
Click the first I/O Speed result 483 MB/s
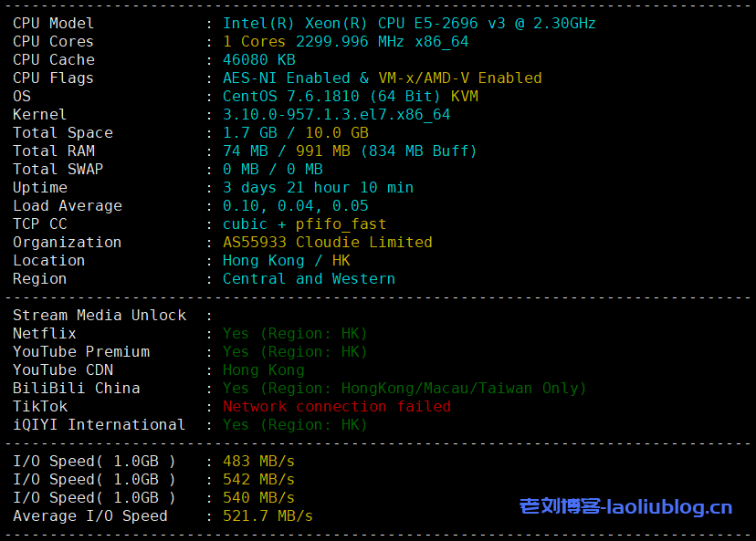click(x=258, y=461)
